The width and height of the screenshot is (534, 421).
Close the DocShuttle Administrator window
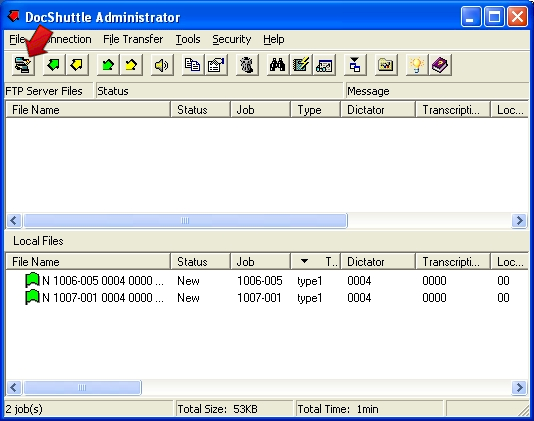coord(517,16)
